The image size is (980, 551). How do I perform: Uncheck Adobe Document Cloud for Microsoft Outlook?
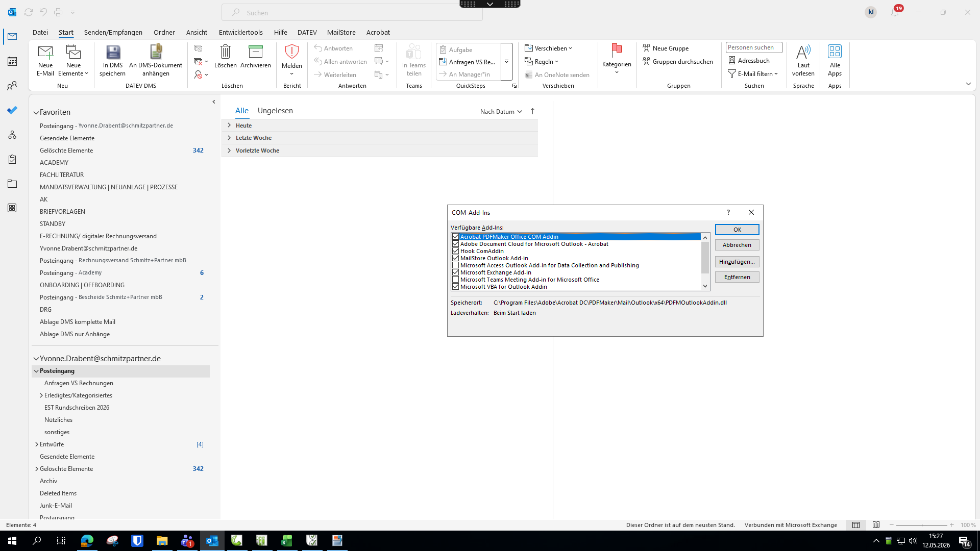tap(455, 244)
